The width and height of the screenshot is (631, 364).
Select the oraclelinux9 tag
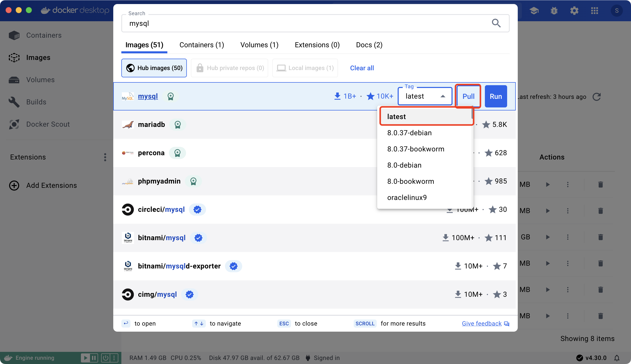click(x=425, y=197)
